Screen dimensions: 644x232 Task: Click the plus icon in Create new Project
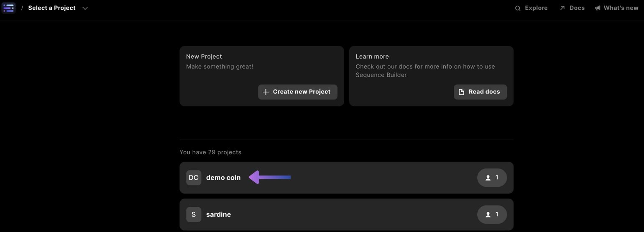point(266,92)
